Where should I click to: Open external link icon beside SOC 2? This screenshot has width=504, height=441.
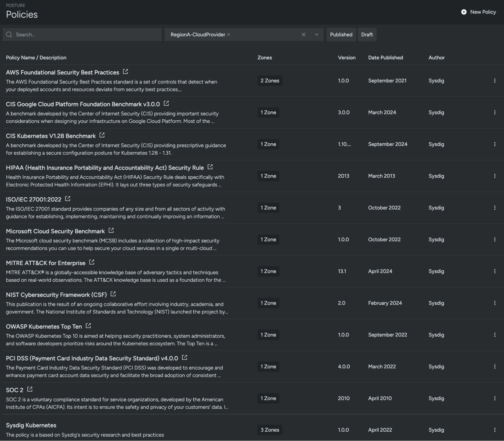pos(30,389)
